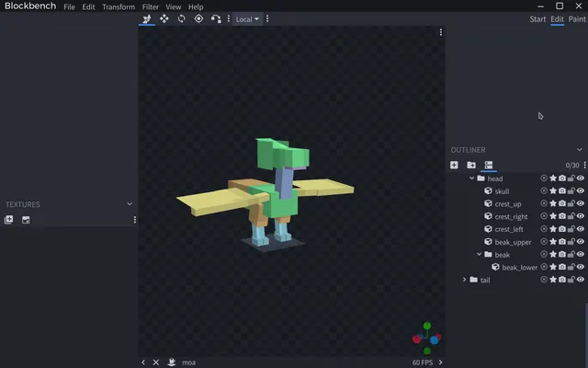The width and height of the screenshot is (588, 368).
Task: Open the Edit menu in menu bar
Action: tap(88, 6)
